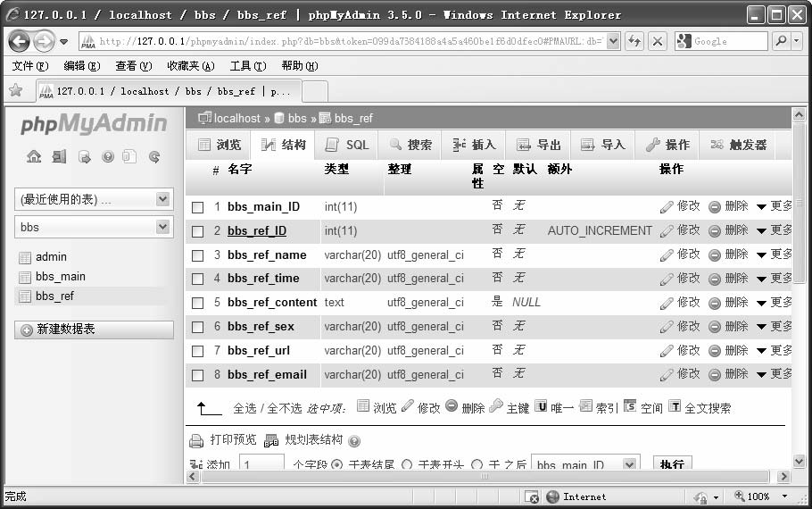
Task: Click the Favorites star icon
Action: (16, 91)
